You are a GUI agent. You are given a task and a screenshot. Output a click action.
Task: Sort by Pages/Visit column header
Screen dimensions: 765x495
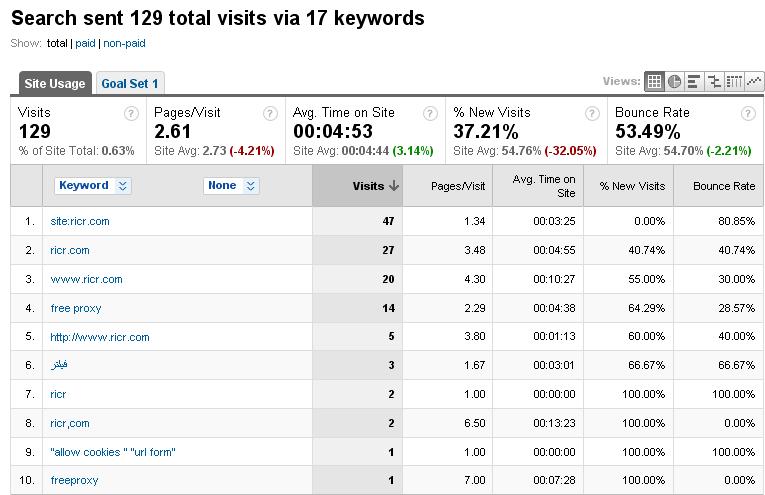point(448,186)
